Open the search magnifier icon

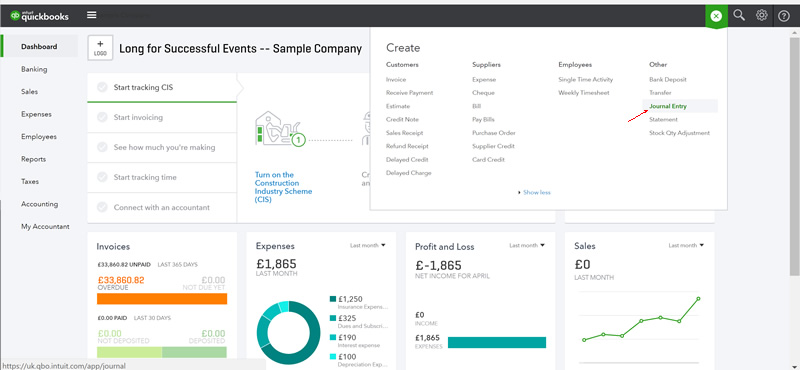click(739, 15)
